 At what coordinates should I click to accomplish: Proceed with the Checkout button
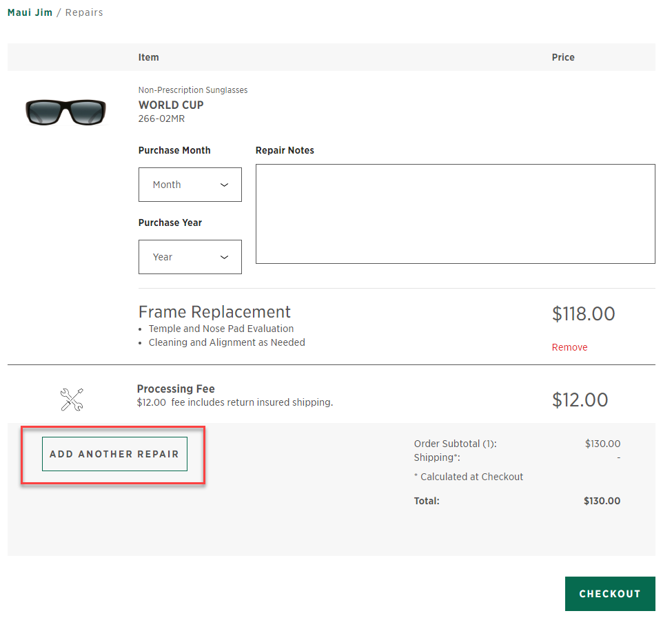click(x=610, y=594)
